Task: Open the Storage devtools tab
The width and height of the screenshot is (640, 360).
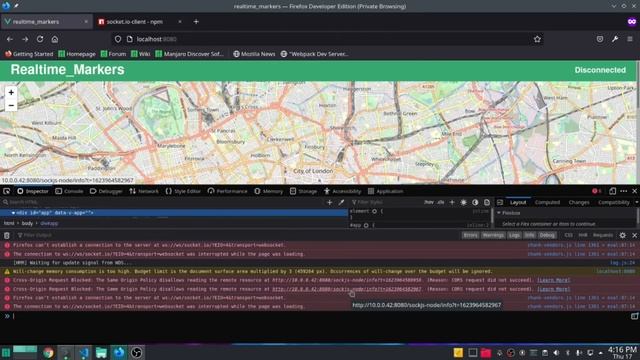Action: click(x=303, y=191)
